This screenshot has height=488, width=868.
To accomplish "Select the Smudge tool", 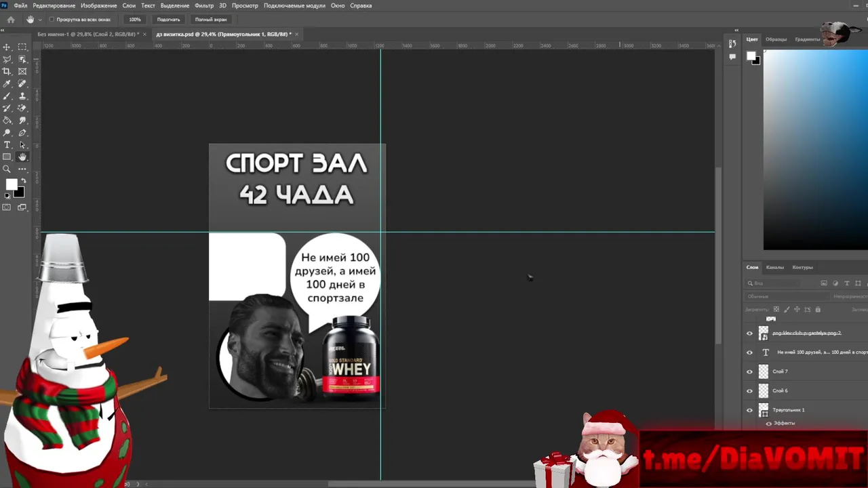I will [x=22, y=120].
